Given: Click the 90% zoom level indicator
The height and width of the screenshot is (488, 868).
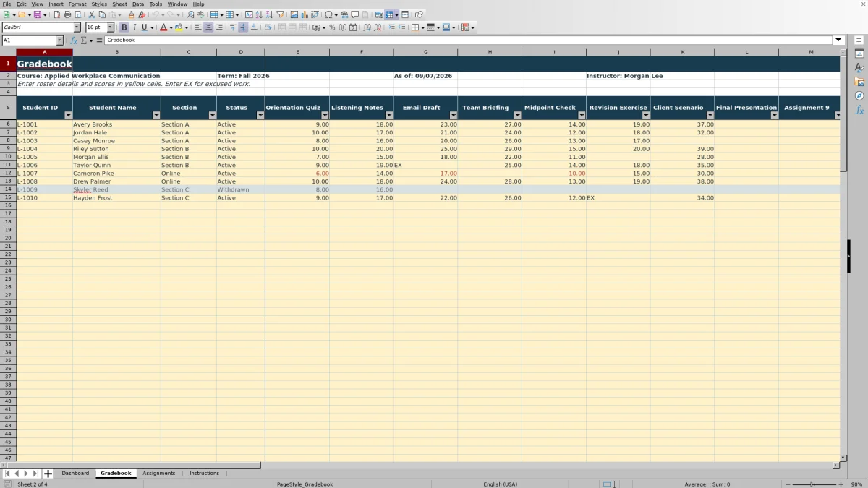Looking at the screenshot, I should (x=856, y=484).
